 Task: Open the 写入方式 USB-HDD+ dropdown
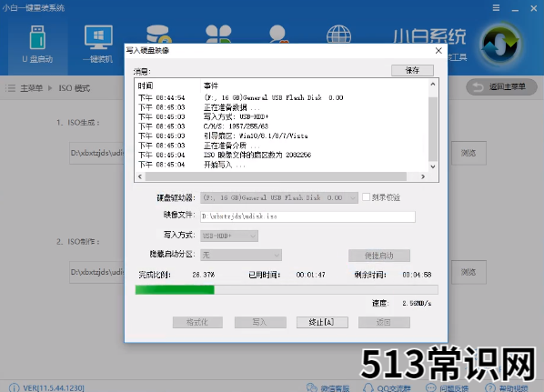tap(229, 236)
